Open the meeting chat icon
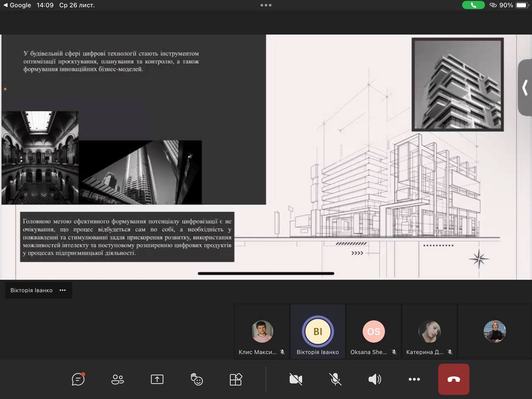532x399 pixels. tap(78, 379)
